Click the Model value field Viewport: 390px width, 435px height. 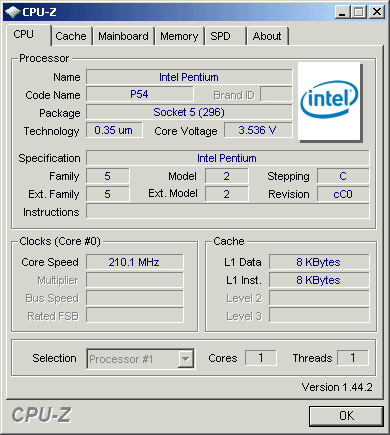point(227,176)
